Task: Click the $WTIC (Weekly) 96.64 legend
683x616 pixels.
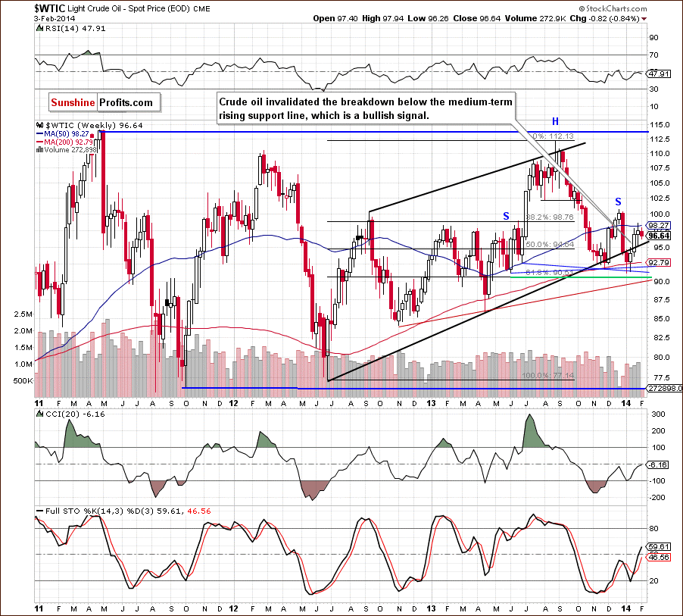Action: coord(94,125)
